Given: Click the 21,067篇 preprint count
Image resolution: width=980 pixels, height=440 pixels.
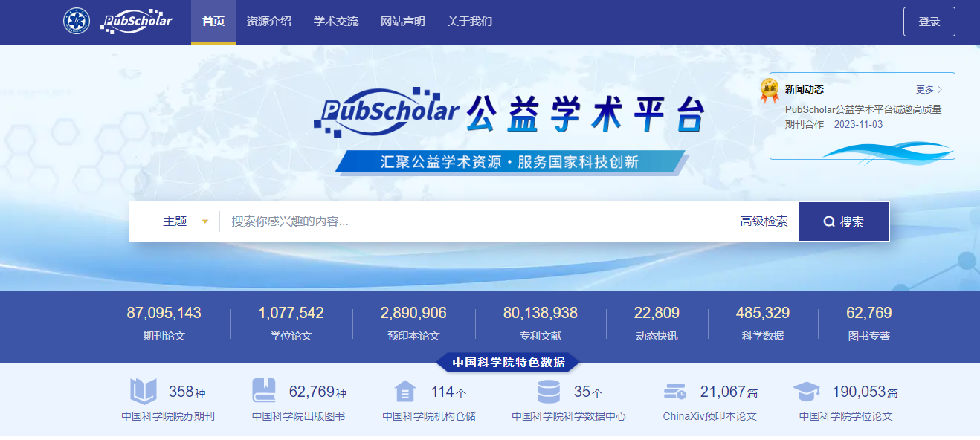Looking at the screenshot, I should click(729, 392).
